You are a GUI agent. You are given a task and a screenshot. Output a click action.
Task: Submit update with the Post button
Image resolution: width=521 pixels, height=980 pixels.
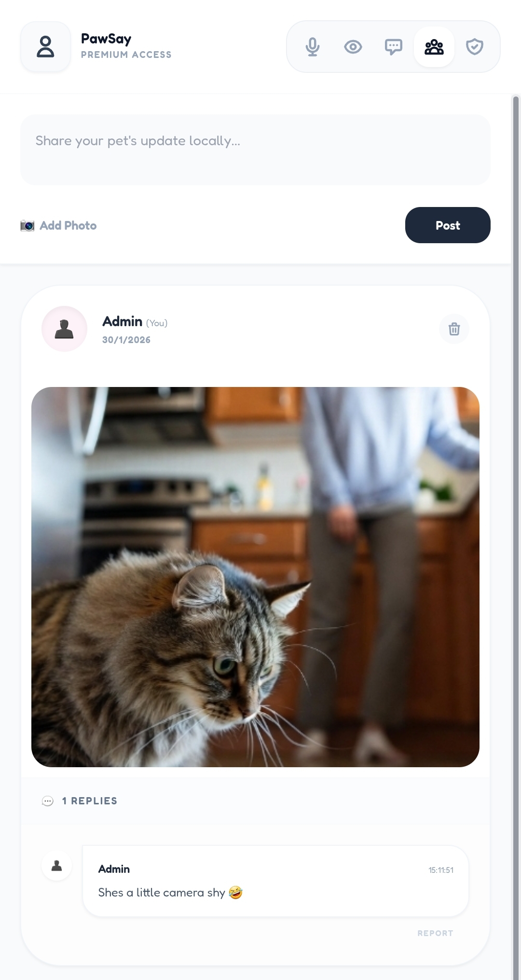[448, 225]
